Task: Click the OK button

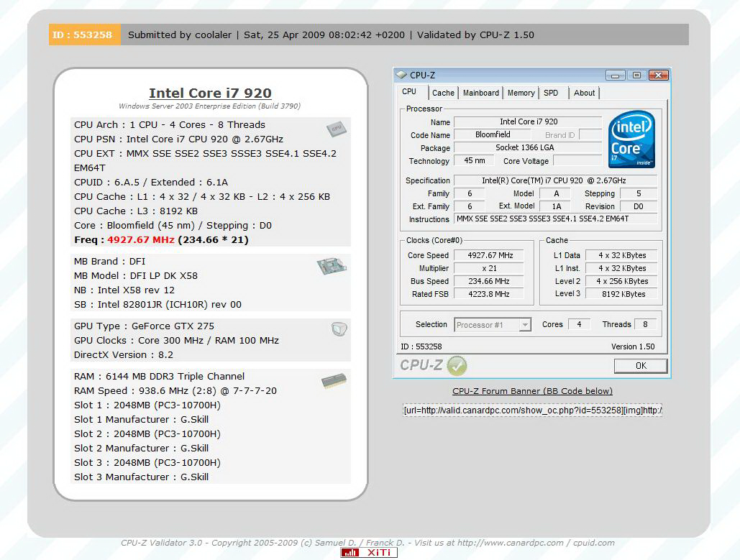Action: [x=641, y=366]
